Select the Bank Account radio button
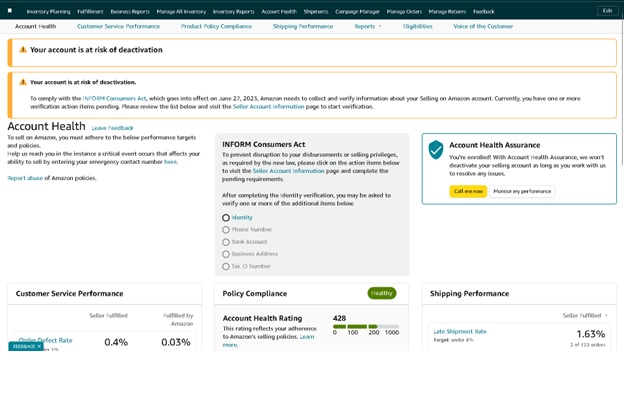This screenshot has width=624, height=400. pyautogui.click(x=226, y=242)
